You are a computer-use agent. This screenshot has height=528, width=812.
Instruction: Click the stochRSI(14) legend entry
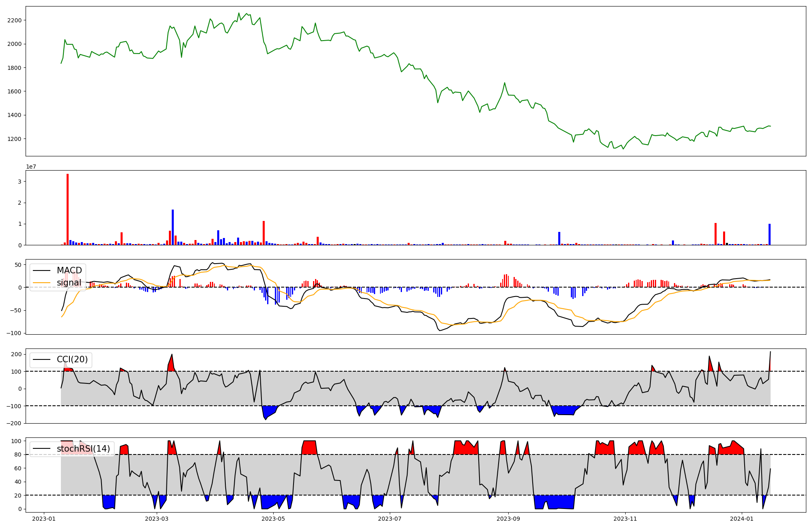point(83,449)
